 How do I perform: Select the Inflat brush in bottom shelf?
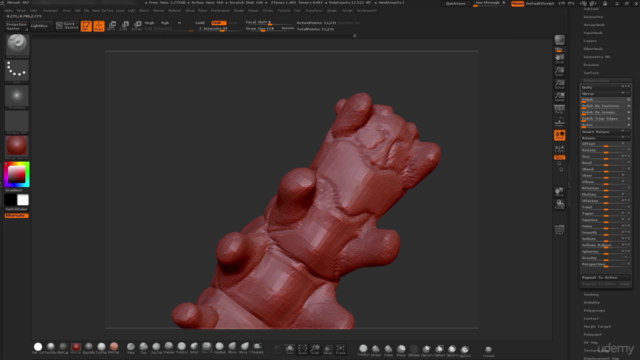coord(194,348)
